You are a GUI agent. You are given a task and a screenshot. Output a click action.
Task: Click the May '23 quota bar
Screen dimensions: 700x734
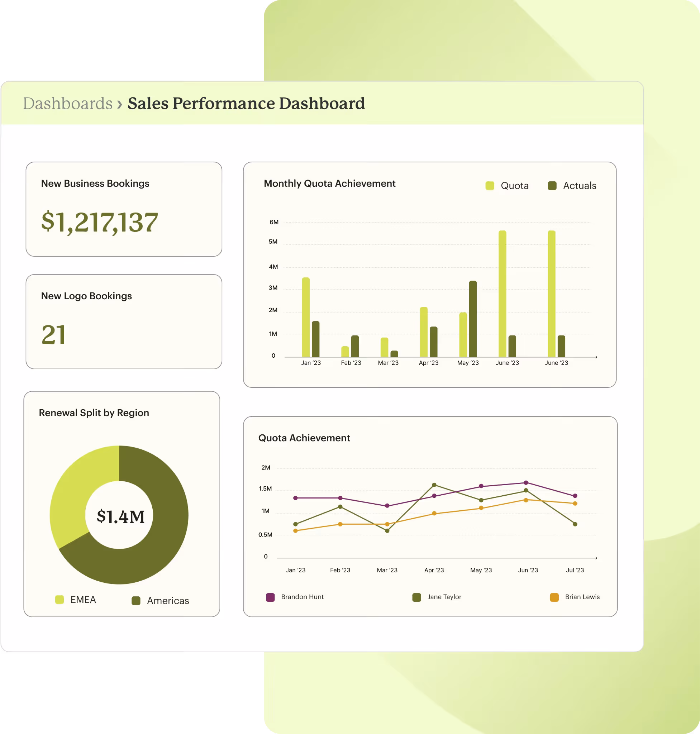click(463, 335)
